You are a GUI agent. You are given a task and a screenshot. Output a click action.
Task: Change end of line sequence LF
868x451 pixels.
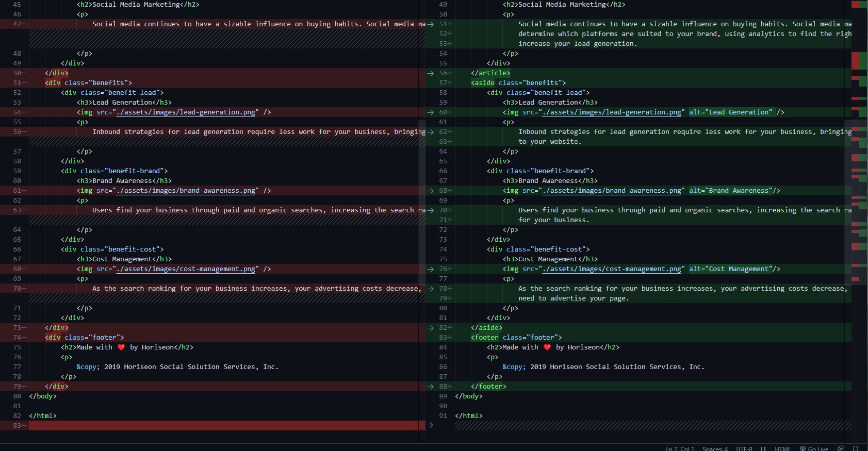click(763, 448)
